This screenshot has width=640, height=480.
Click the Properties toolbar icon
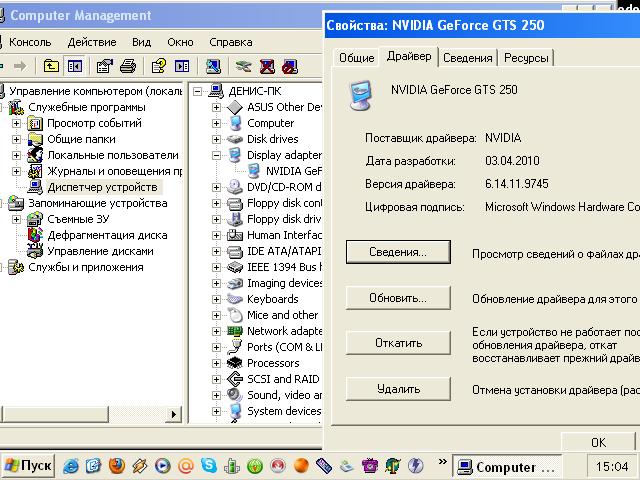(102, 67)
